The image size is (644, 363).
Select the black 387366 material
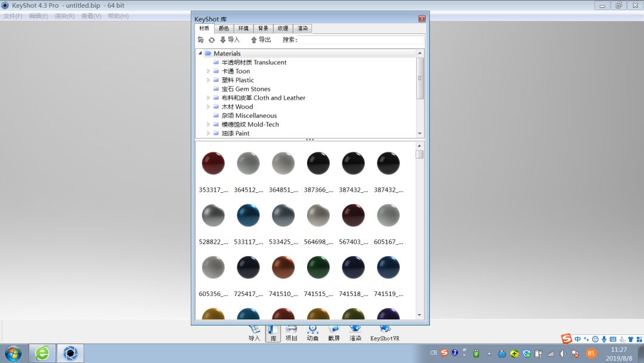[x=318, y=164]
